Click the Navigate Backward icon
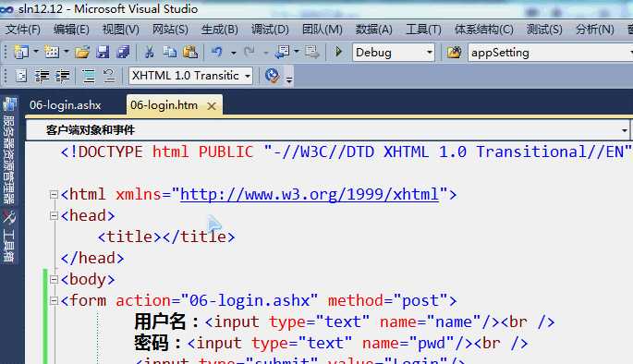 282,52
